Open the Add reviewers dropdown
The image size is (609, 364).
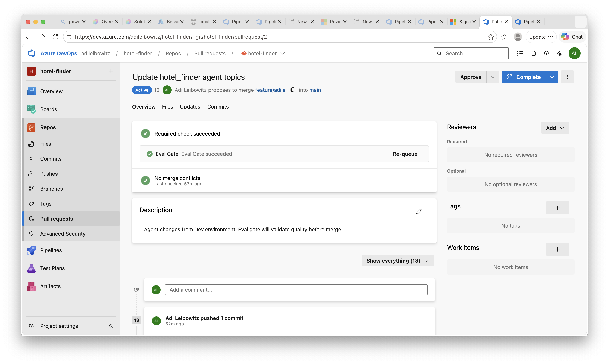(555, 128)
